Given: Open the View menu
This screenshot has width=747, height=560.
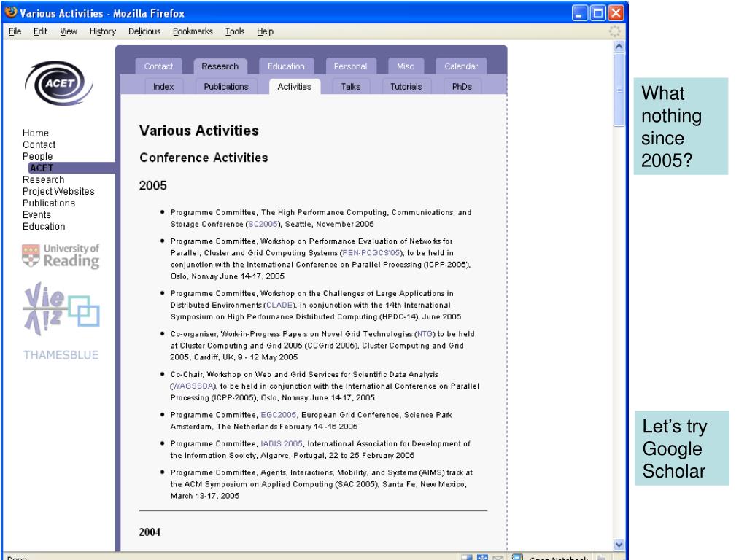Looking at the screenshot, I should pyautogui.click(x=69, y=31).
